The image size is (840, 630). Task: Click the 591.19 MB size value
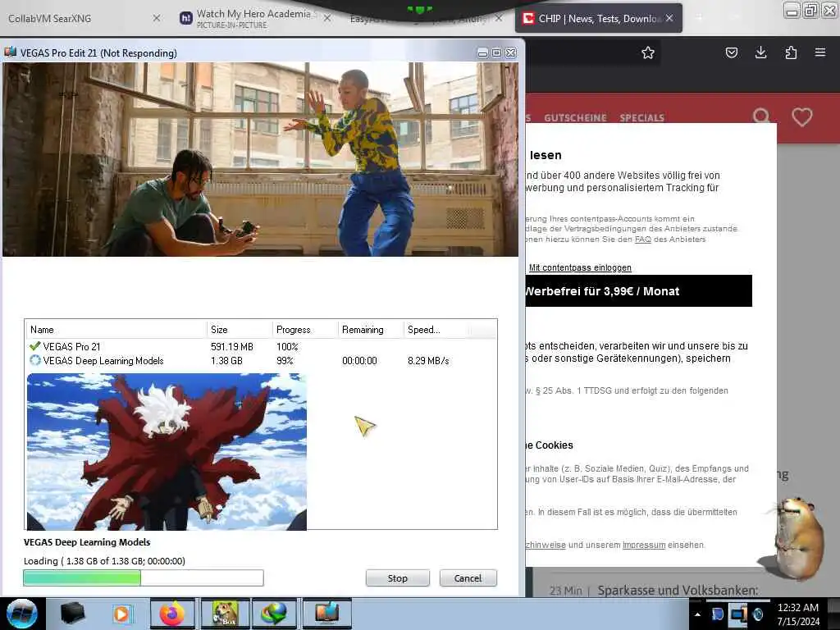pos(232,347)
